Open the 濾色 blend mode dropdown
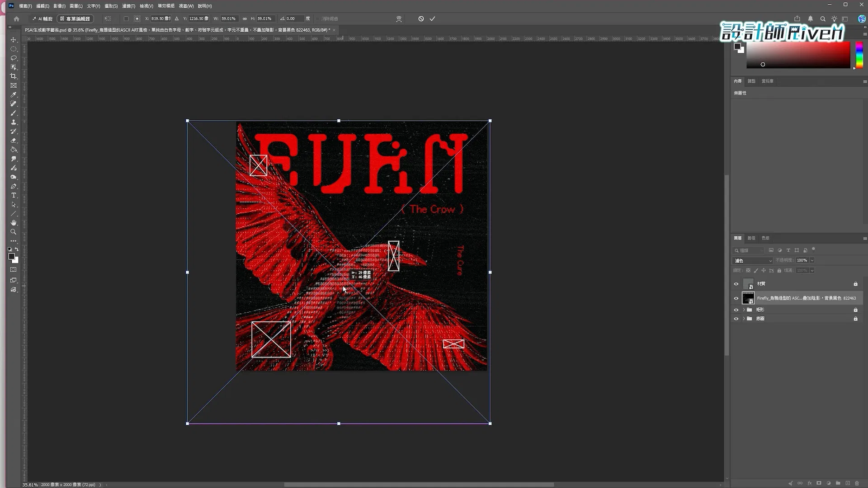Image resolution: width=868 pixels, height=488 pixels. (753, 261)
